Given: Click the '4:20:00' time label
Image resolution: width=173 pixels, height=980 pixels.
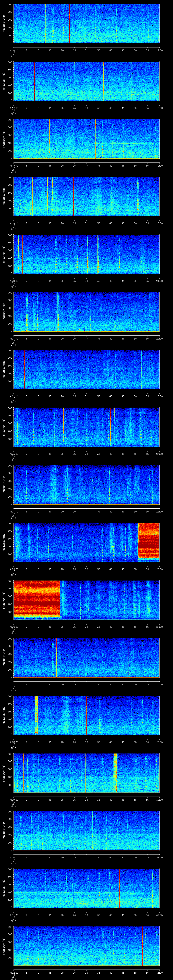Looking at the screenshot, I should (14, 281).
